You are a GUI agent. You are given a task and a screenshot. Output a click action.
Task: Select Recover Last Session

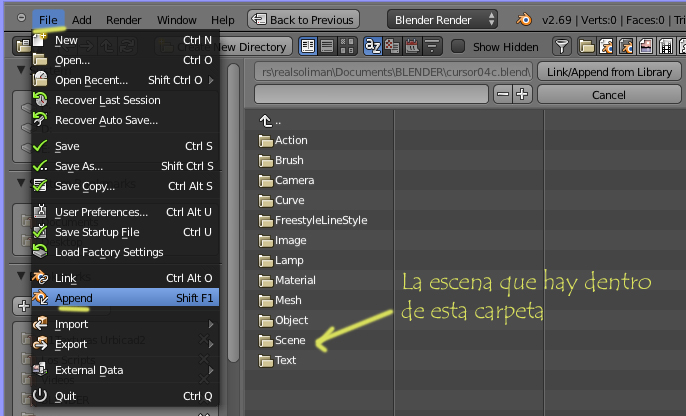tap(125, 100)
